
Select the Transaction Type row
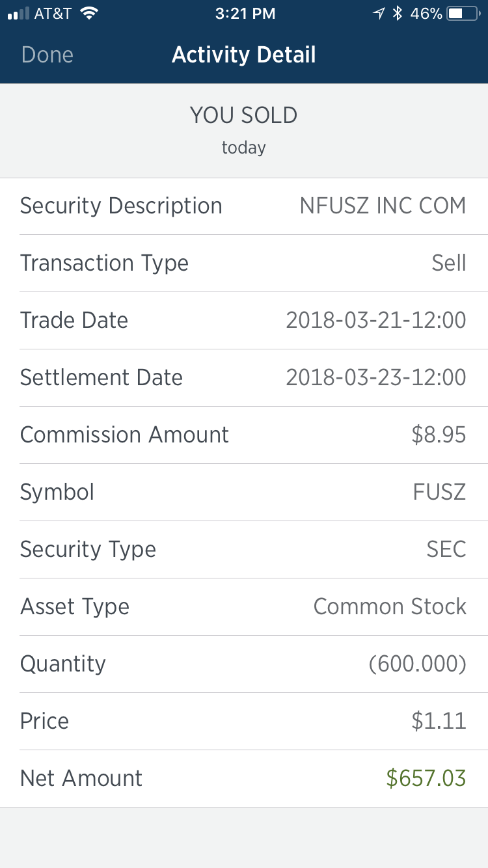(244, 264)
